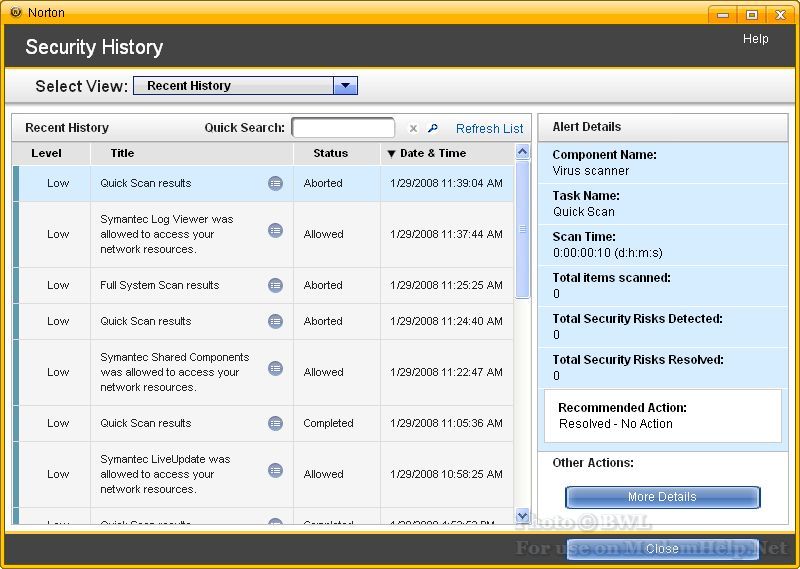Click the Norton logo in title bar

point(16,12)
